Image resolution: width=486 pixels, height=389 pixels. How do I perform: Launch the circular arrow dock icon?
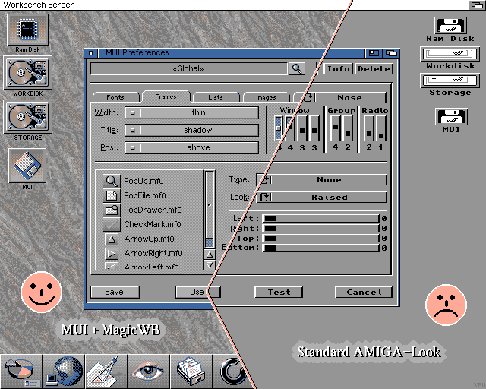(x=233, y=371)
